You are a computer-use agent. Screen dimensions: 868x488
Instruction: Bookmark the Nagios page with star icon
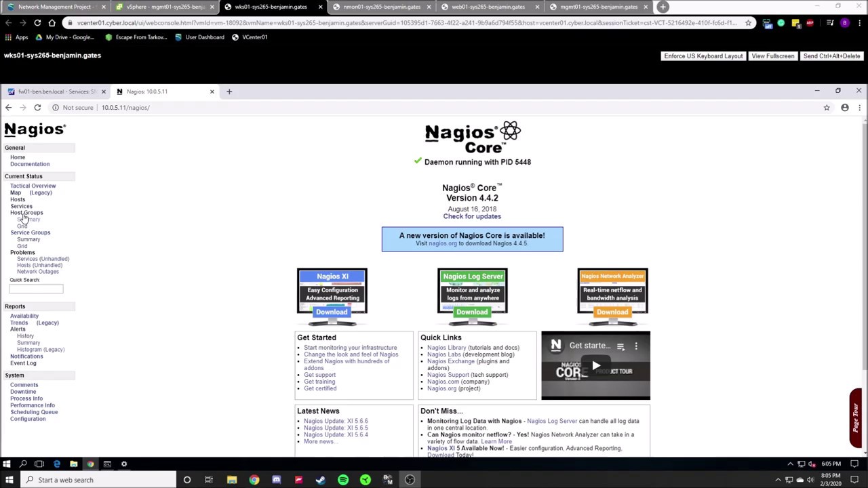(x=827, y=108)
